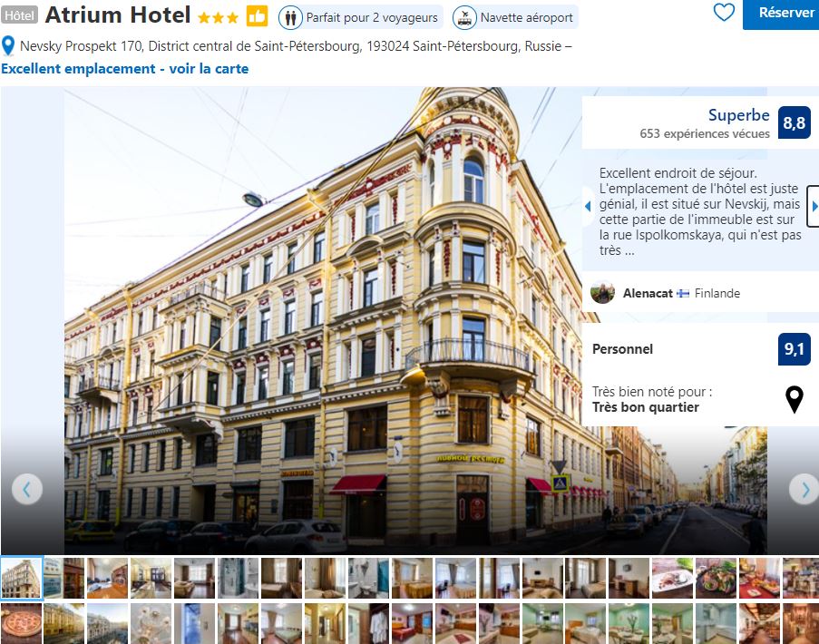This screenshot has width=819, height=644.
Task: Open the shower cabin thumbnail
Action: coord(239,578)
